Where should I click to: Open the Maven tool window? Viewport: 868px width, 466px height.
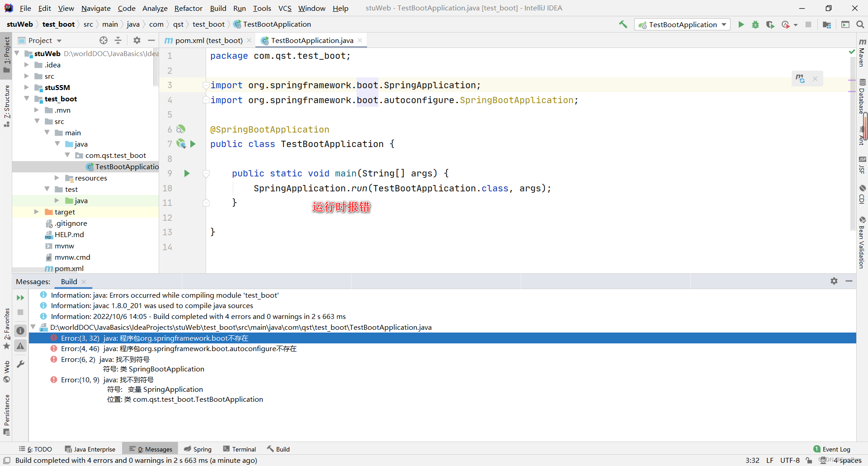862,53
